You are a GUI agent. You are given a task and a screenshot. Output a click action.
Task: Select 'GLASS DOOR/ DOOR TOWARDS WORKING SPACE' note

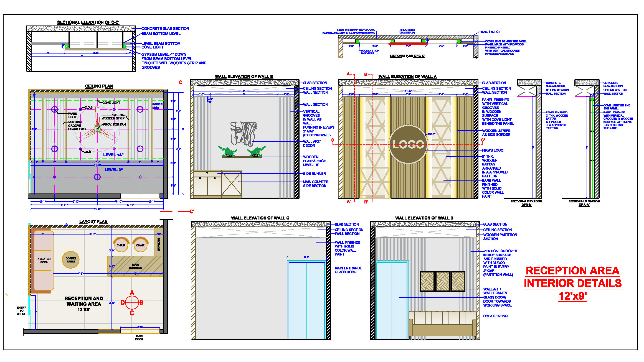pyautogui.click(x=497, y=301)
